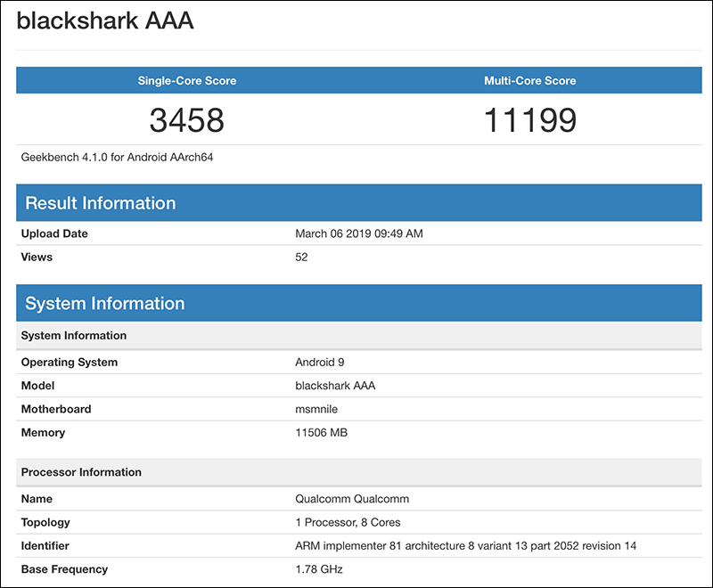Screen dimensions: 713x588
Task: Select the Single-Core Score header
Action: pos(187,80)
